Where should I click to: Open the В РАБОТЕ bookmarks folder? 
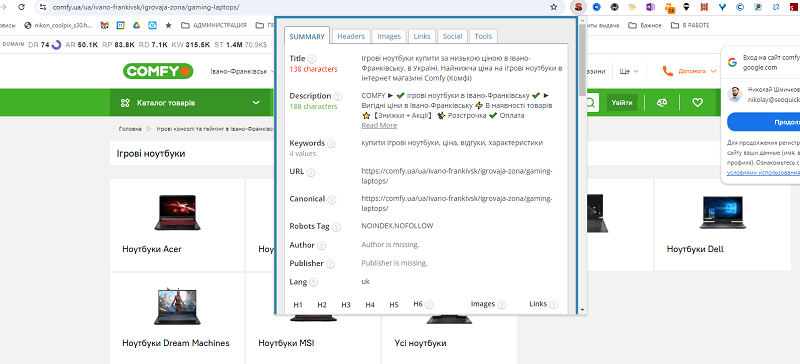click(690, 25)
